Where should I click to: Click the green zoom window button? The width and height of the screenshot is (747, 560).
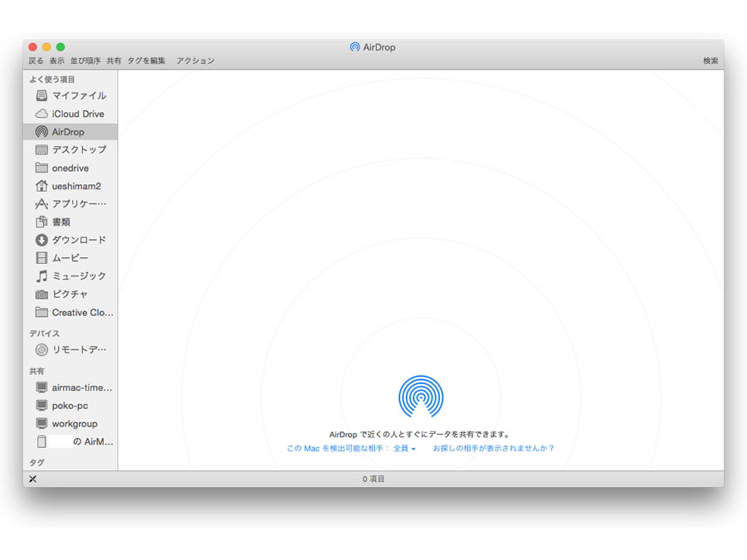tap(61, 46)
